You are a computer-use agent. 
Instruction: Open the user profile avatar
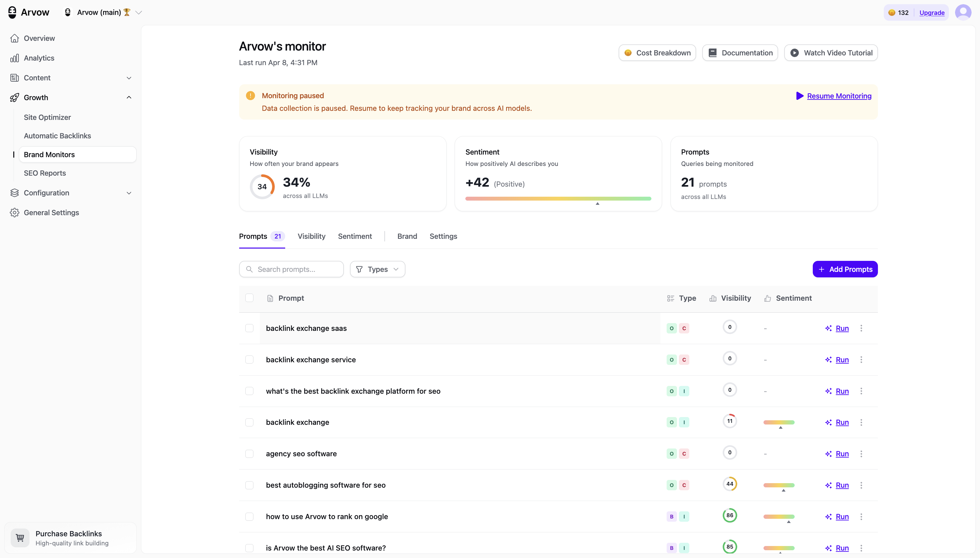pos(963,12)
